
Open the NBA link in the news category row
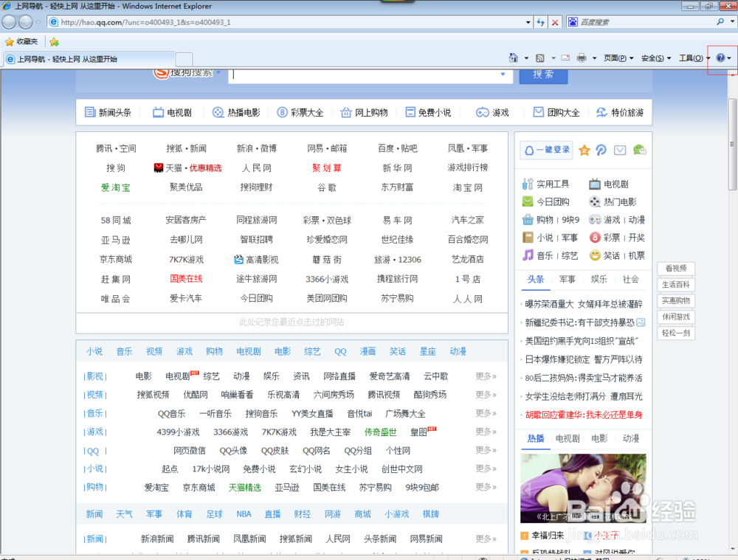point(244,514)
